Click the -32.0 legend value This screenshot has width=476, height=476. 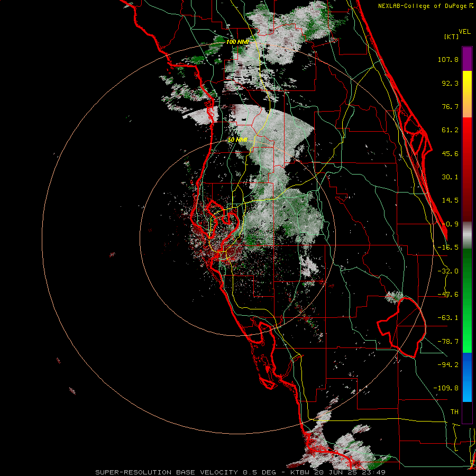(448, 271)
